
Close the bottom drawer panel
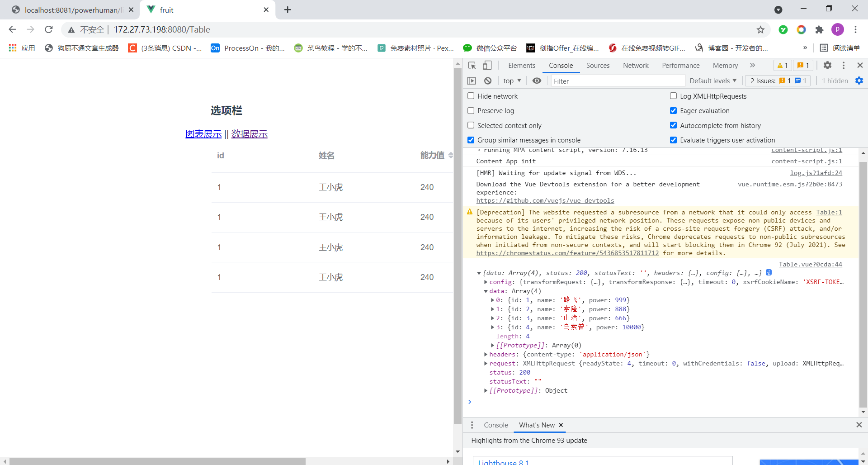point(859,425)
